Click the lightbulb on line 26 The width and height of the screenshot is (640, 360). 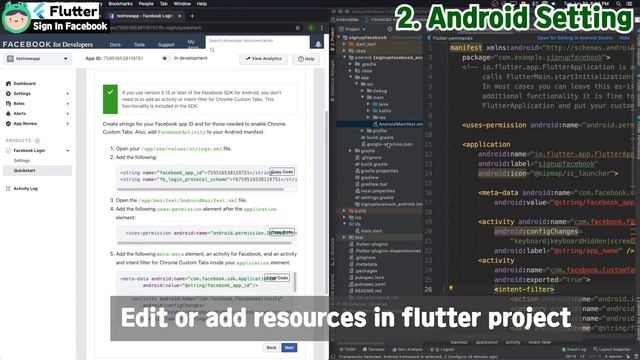(451, 288)
